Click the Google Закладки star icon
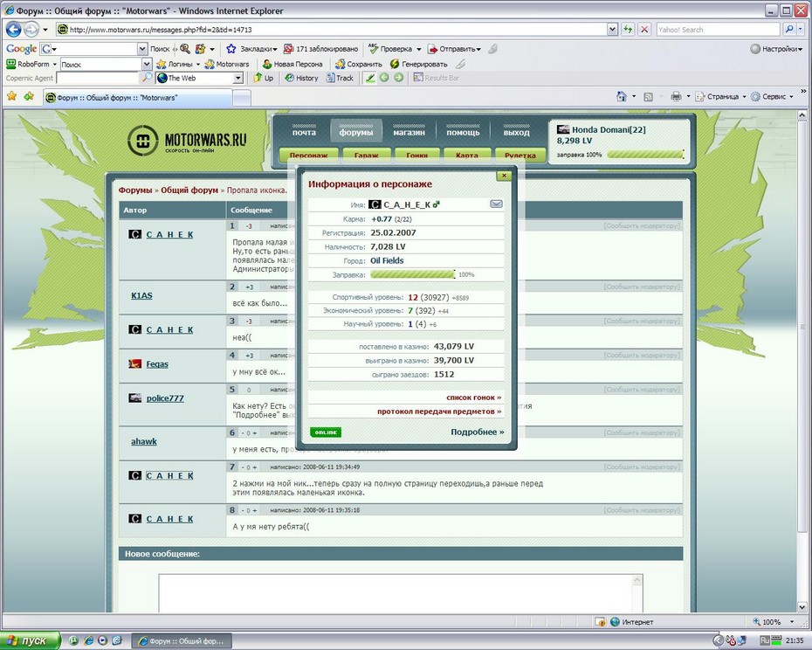Viewport: 812px width, 650px height. tap(231, 49)
